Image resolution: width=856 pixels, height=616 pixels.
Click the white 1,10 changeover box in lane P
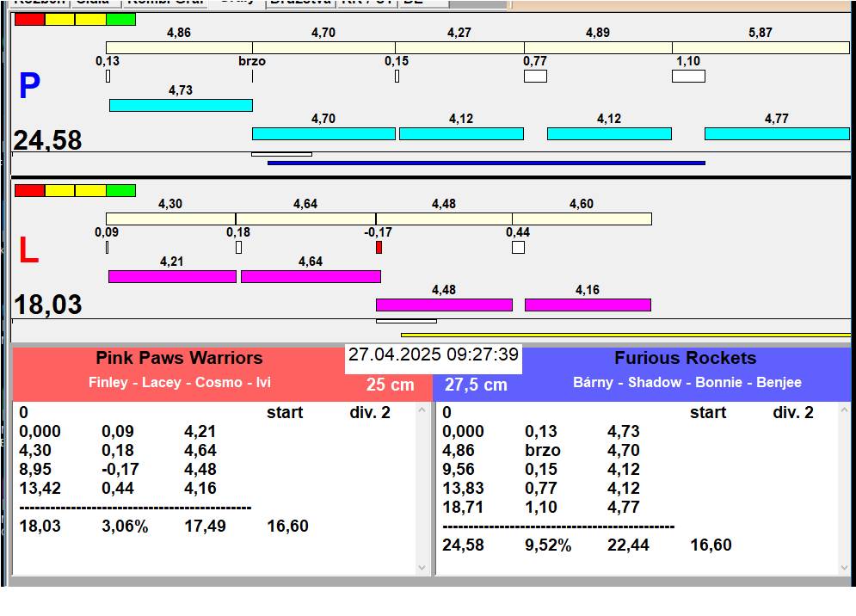(x=688, y=77)
